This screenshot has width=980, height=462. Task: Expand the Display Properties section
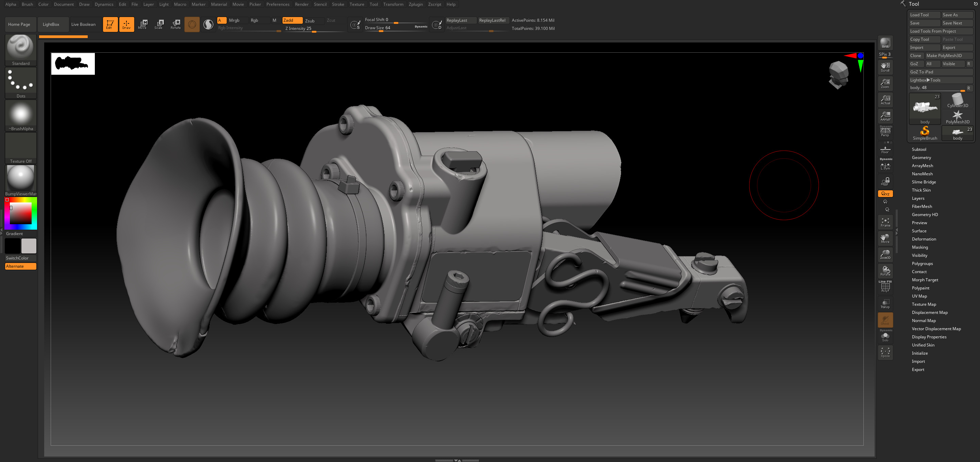(929, 337)
